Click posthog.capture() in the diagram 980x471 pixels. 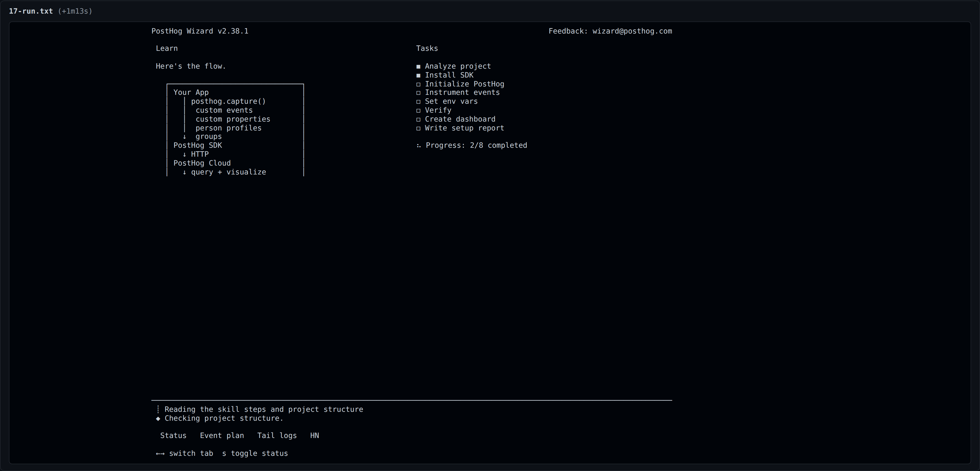(x=228, y=101)
